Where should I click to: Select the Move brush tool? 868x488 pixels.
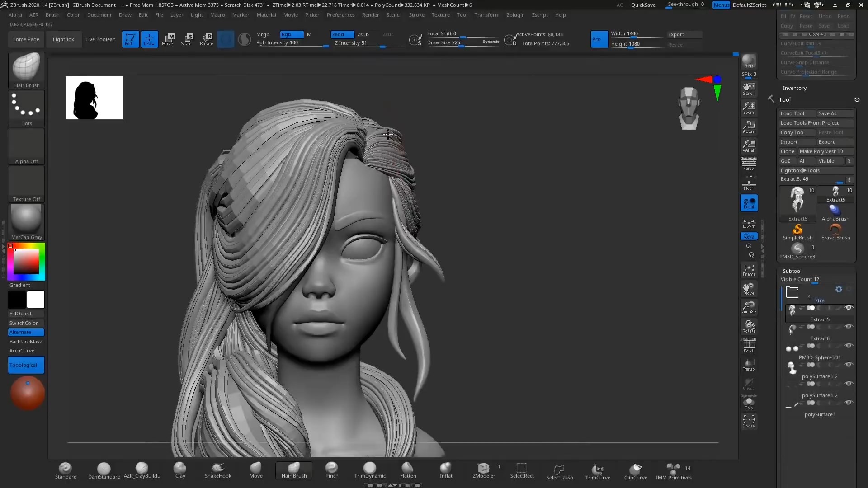(255, 469)
